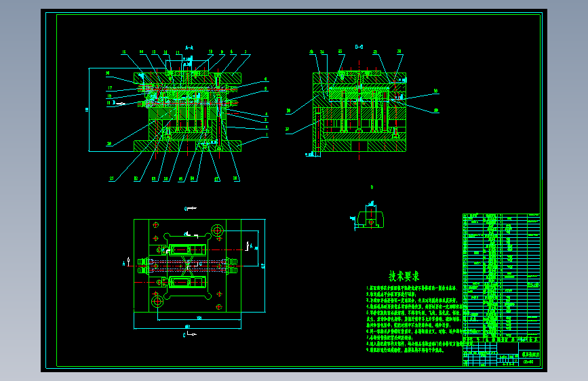Select the front sectional view of the mold assembly

click(187, 112)
